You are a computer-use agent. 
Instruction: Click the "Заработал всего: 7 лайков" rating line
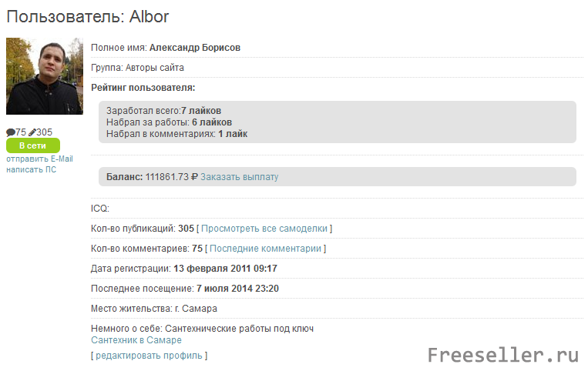164,111
